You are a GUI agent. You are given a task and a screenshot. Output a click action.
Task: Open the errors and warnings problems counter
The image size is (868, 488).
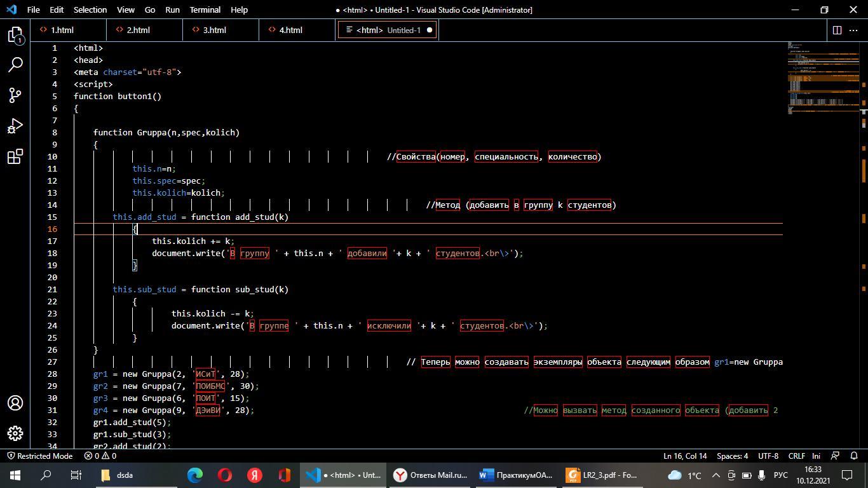[x=100, y=456]
